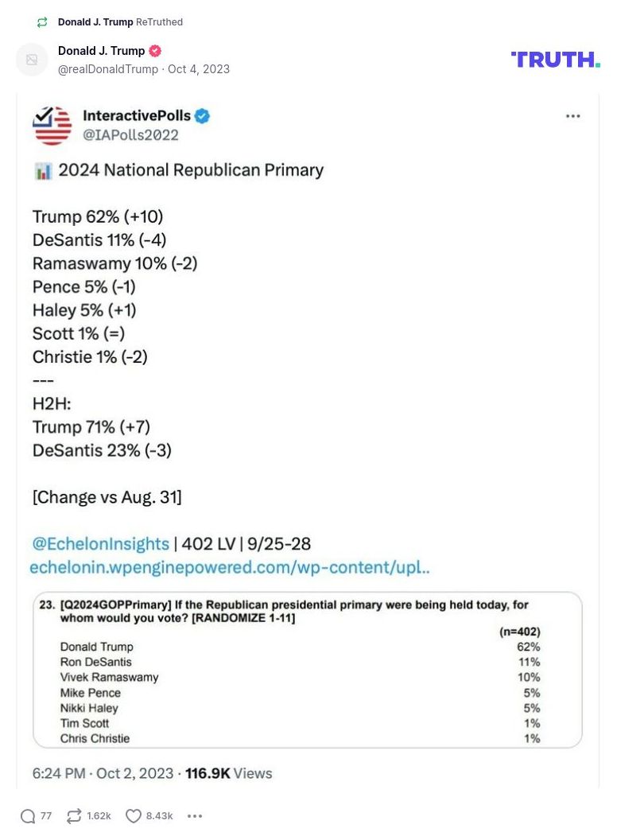Click the TRUTH logo in the header
The width and height of the screenshot is (617, 840).
point(554,58)
